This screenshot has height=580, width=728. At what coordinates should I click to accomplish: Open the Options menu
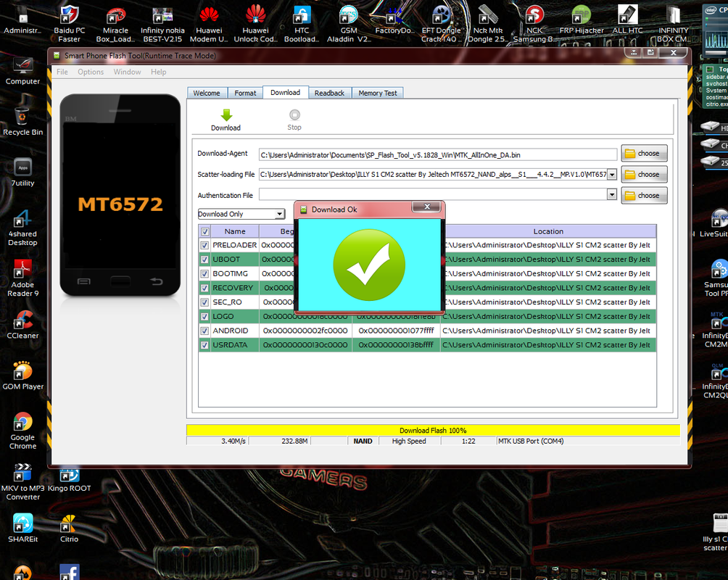click(x=91, y=72)
